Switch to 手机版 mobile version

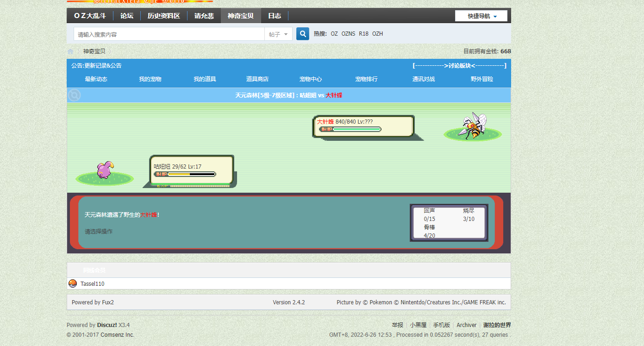[442, 325]
